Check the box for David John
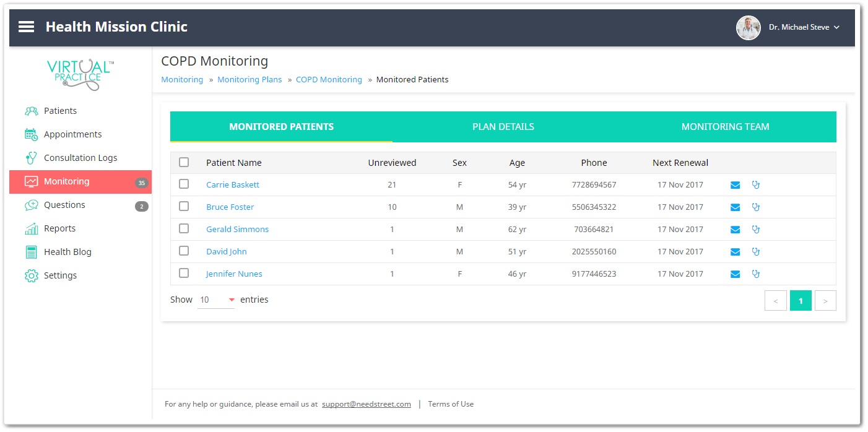 pyautogui.click(x=184, y=251)
